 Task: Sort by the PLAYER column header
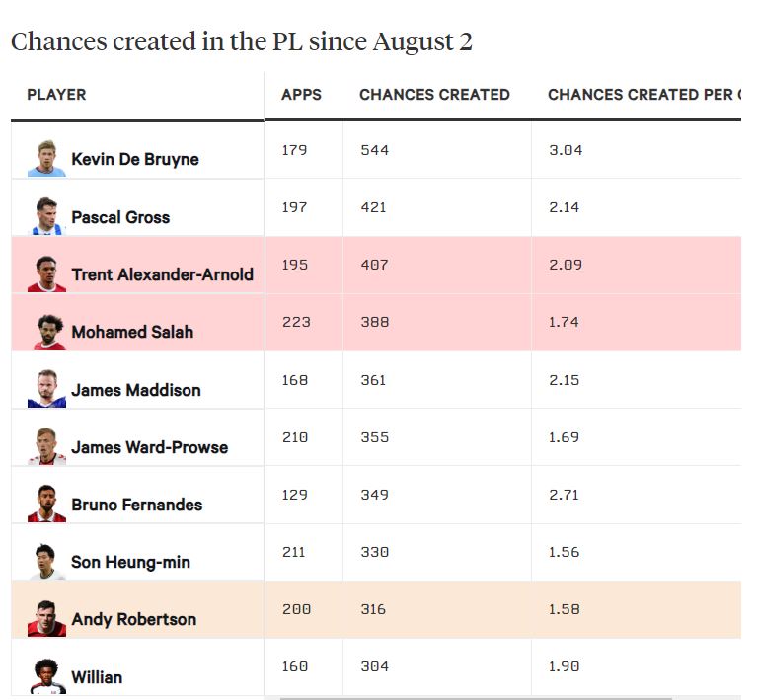point(56,95)
